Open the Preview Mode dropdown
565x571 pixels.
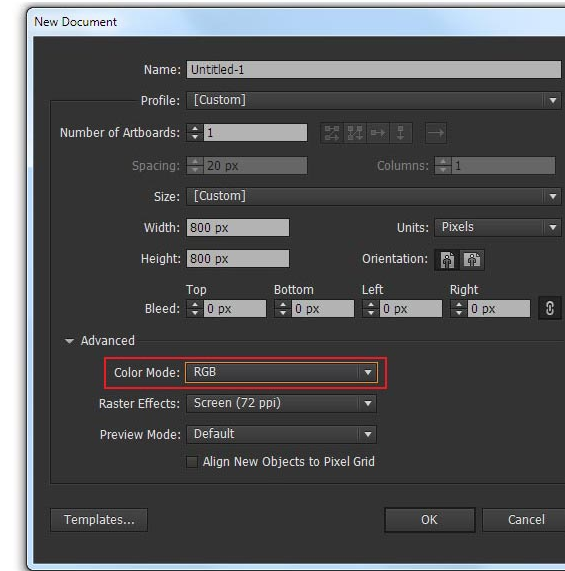281,434
